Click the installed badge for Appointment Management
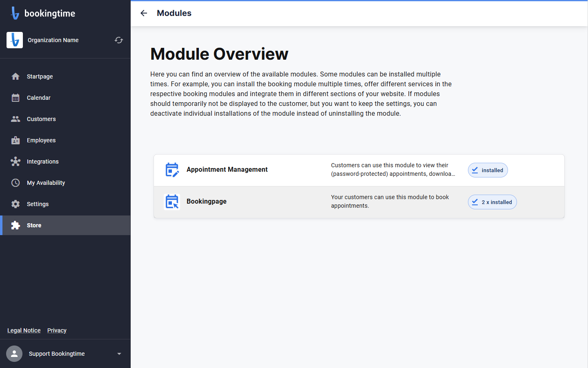The height and width of the screenshot is (368, 588). pyautogui.click(x=488, y=170)
